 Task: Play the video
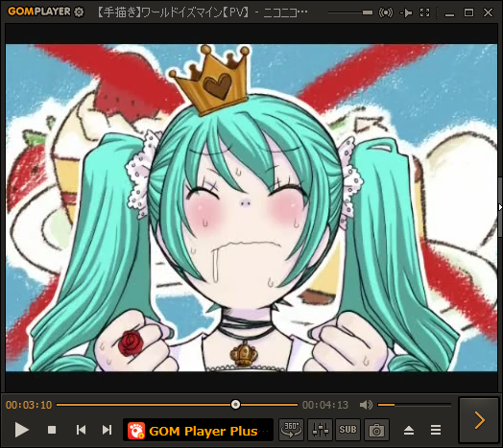tap(21, 430)
